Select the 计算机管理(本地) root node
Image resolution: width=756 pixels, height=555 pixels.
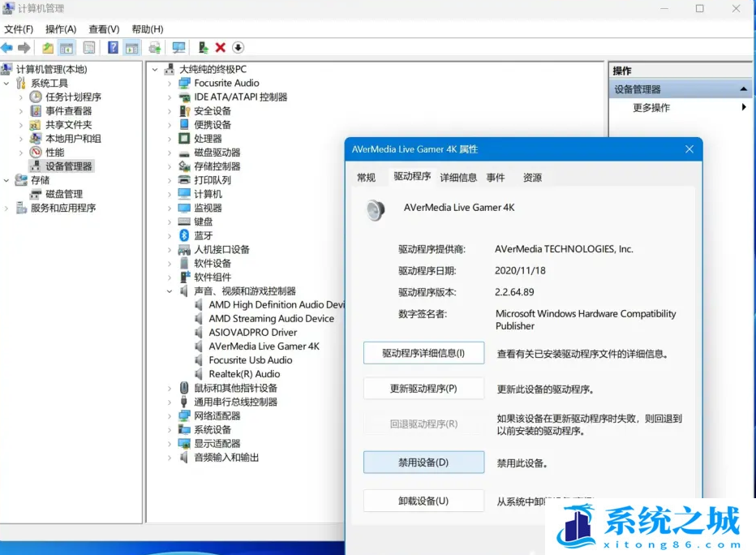[x=52, y=70]
